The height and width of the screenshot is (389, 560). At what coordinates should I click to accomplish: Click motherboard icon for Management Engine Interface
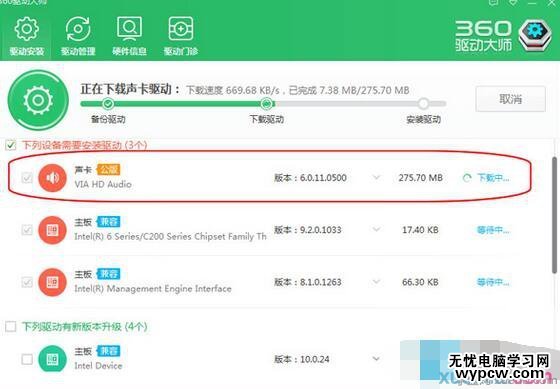click(52, 282)
